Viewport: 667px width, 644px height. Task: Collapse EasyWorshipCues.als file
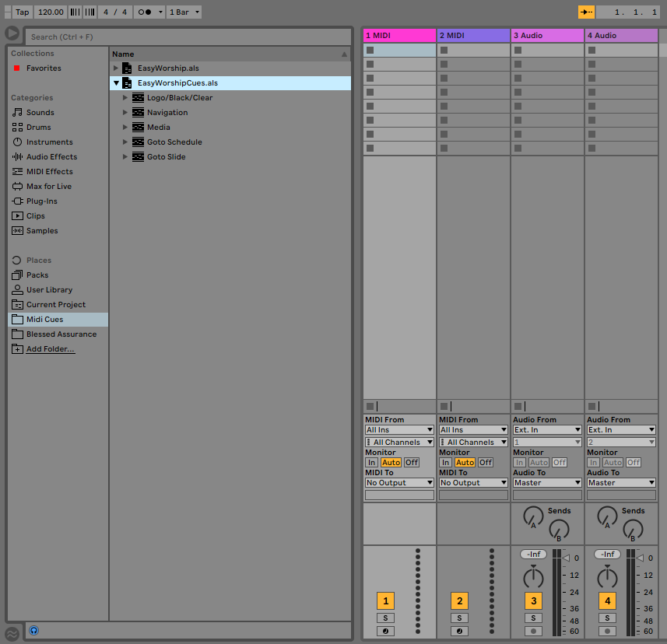click(x=116, y=83)
